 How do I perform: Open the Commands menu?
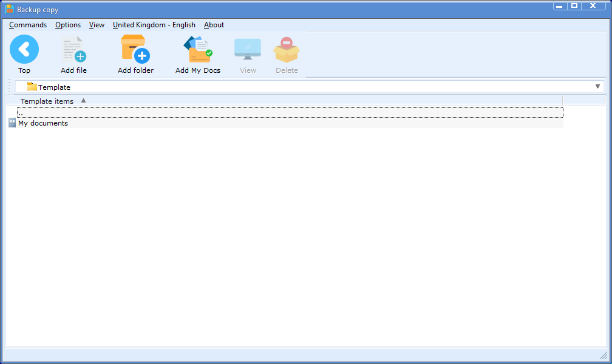click(x=28, y=25)
